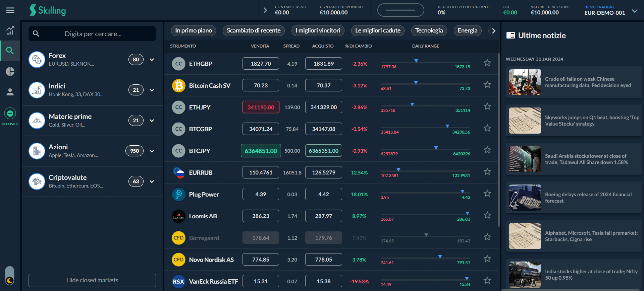The image size is (644, 291).
Task: Select the I migliori vincitori filter
Action: click(318, 30)
